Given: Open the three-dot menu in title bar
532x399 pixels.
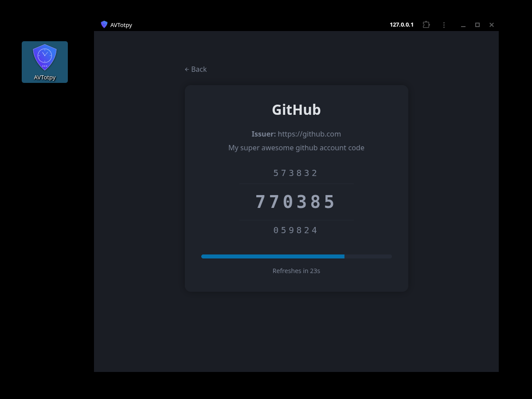Looking at the screenshot, I should [x=444, y=25].
